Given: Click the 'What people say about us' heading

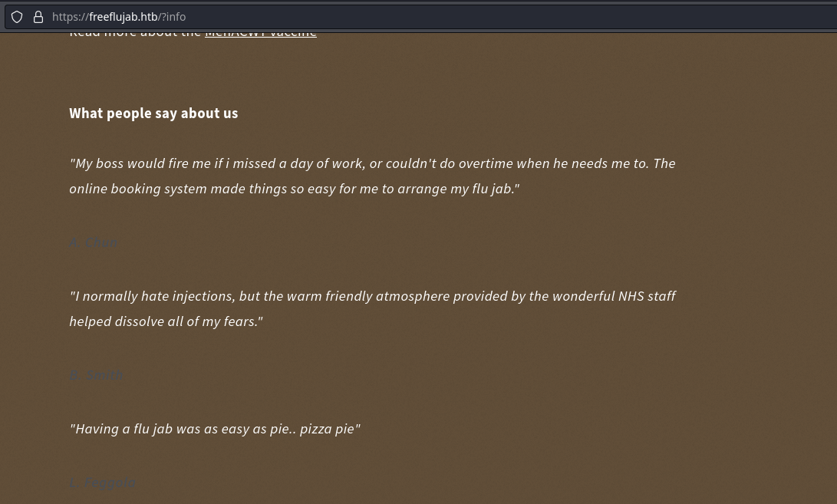Looking at the screenshot, I should [x=153, y=114].
